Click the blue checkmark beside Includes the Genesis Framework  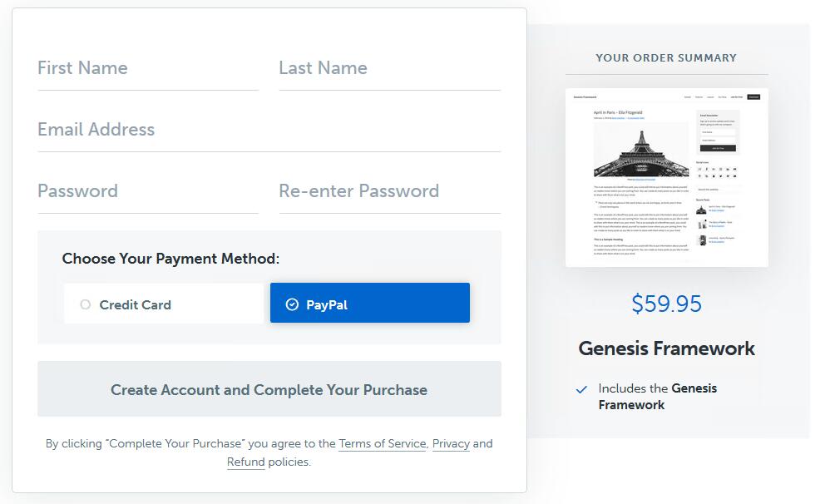[x=581, y=389]
